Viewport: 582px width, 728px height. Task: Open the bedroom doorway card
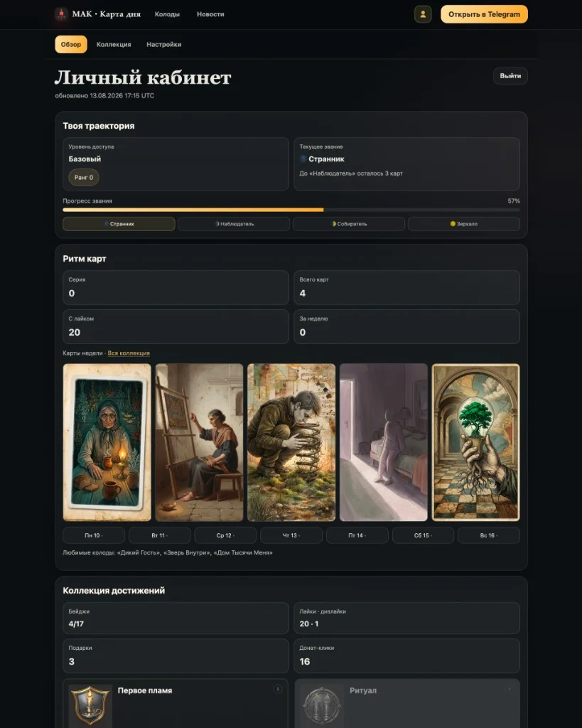tap(384, 442)
